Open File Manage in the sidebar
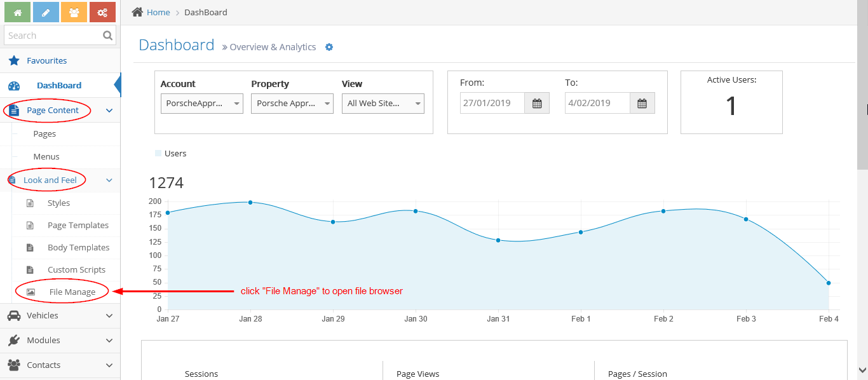 pos(72,292)
